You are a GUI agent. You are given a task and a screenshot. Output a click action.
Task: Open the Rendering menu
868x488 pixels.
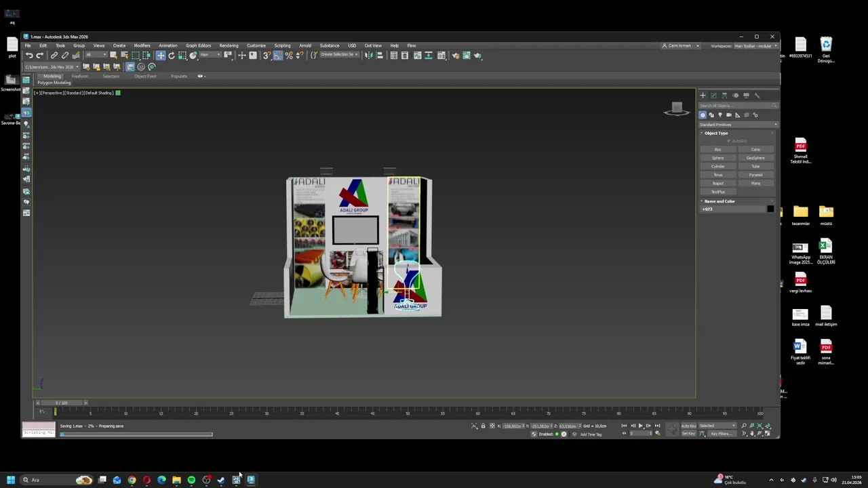[x=229, y=45]
